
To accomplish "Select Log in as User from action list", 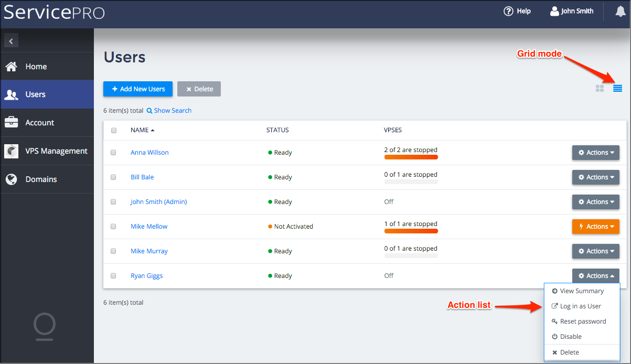I will pyautogui.click(x=580, y=306).
